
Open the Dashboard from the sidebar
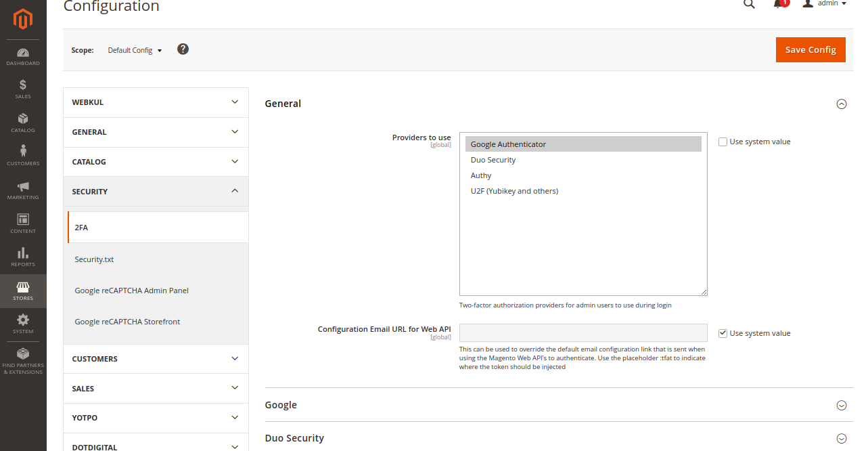pos(23,57)
